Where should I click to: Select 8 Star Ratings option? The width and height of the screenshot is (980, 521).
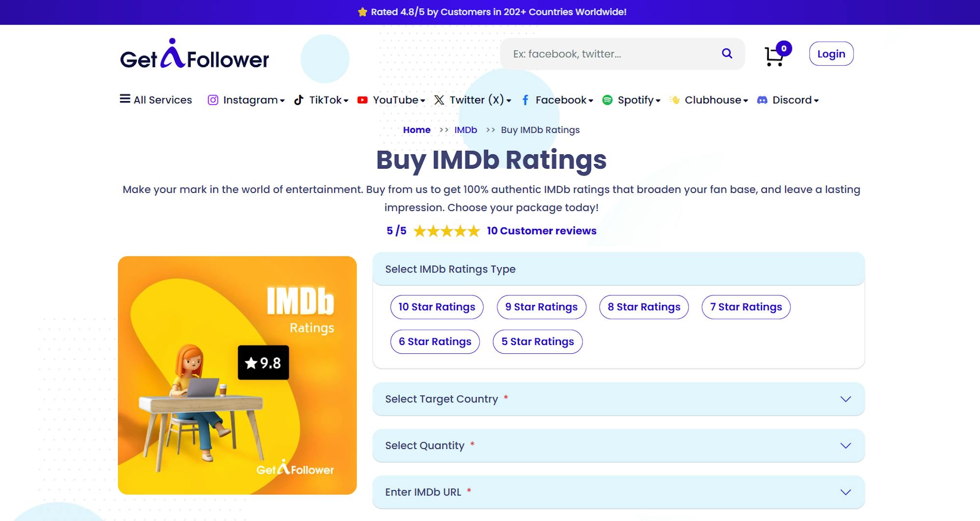click(644, 307)
